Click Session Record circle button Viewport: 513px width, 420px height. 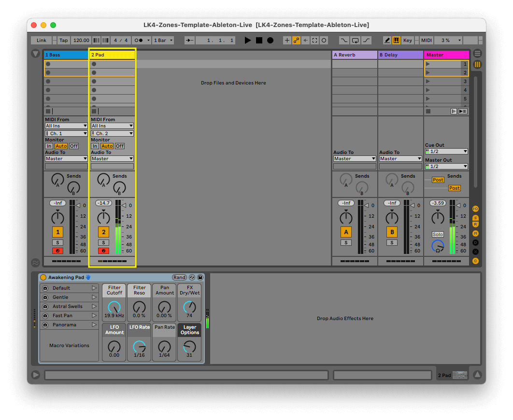pyautogui.click(x=324, y=40)
